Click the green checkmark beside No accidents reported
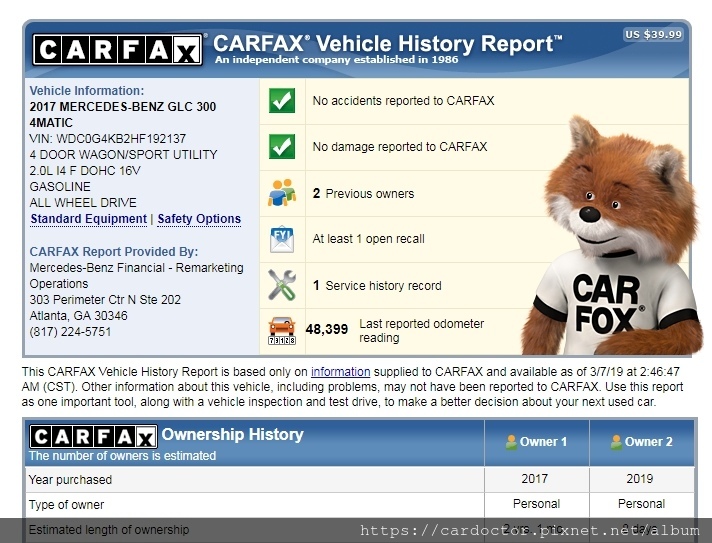Screen dimensions: 712x543 (x=282, y=100)
